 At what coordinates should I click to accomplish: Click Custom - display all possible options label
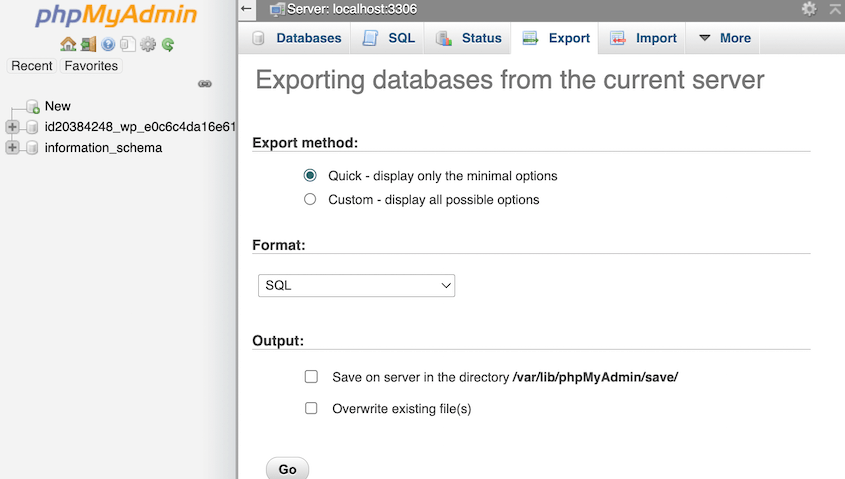(434, 200)
